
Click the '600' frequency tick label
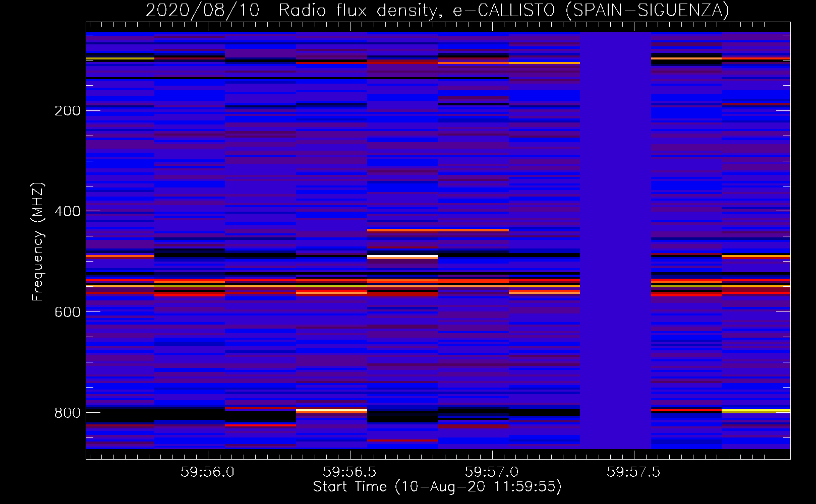coord(68,312)
